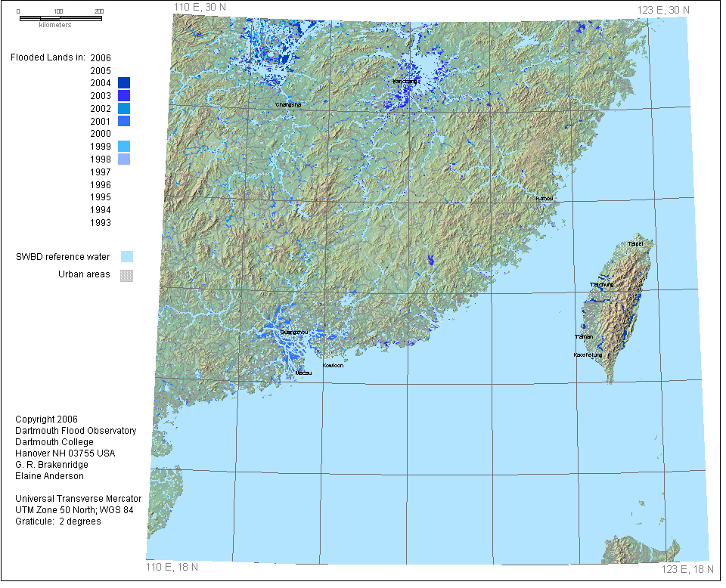Select the 1998 flood color swatch
The height and width of the screenshot is (588, 726).
pyautogui.click(x=124, y=159)
